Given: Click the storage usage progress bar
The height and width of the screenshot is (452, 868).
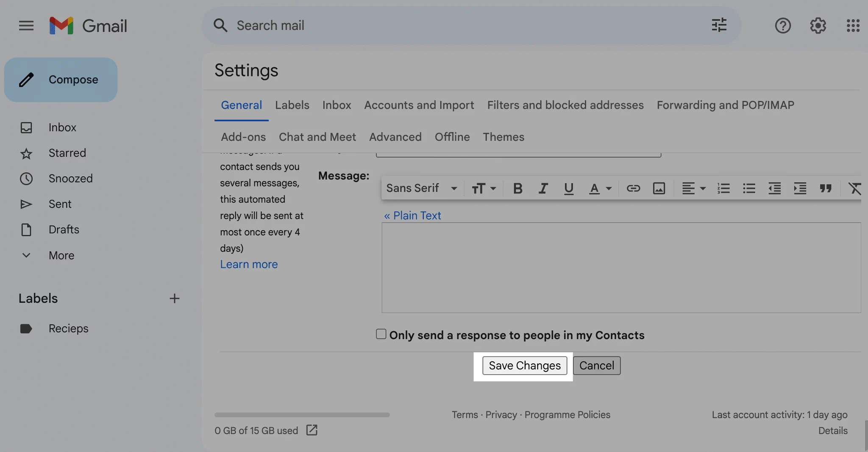Looking at the screenshot, I should pyautogui.click(x=302, y=415).
